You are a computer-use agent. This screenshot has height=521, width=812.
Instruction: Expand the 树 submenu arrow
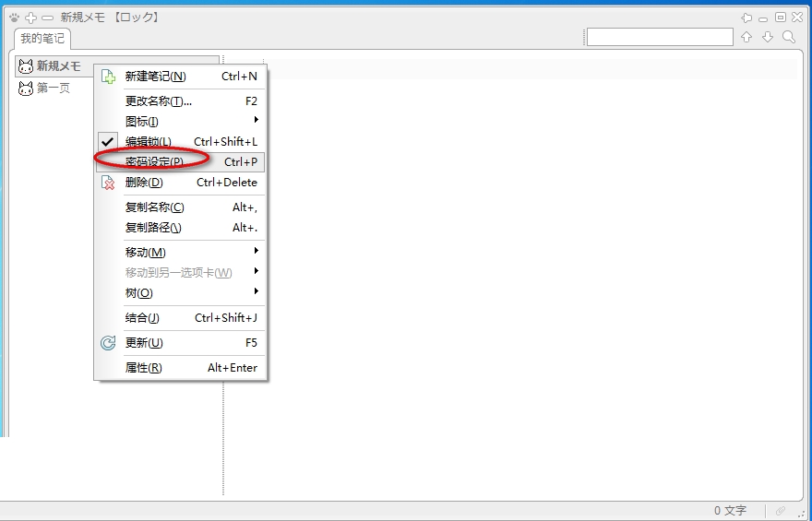point(256,291)
